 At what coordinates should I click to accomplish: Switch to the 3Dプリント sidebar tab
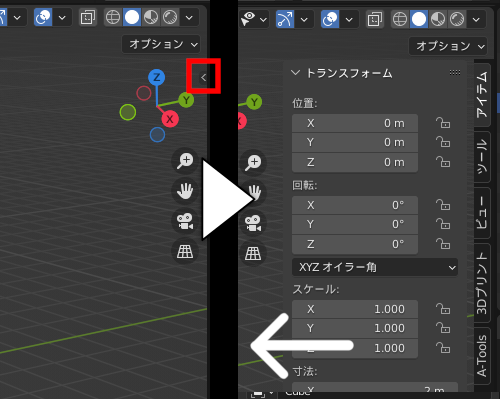482,283
